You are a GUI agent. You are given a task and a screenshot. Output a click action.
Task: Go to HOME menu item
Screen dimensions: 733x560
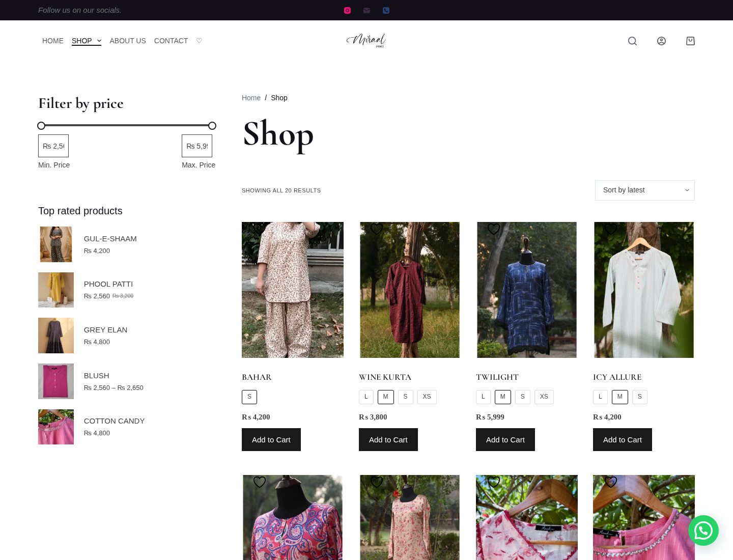[x=53, y=41]
